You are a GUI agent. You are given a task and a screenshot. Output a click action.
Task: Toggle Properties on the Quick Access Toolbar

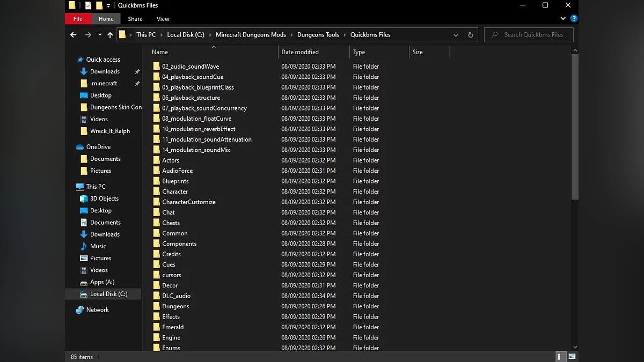(x=88, y=5)
